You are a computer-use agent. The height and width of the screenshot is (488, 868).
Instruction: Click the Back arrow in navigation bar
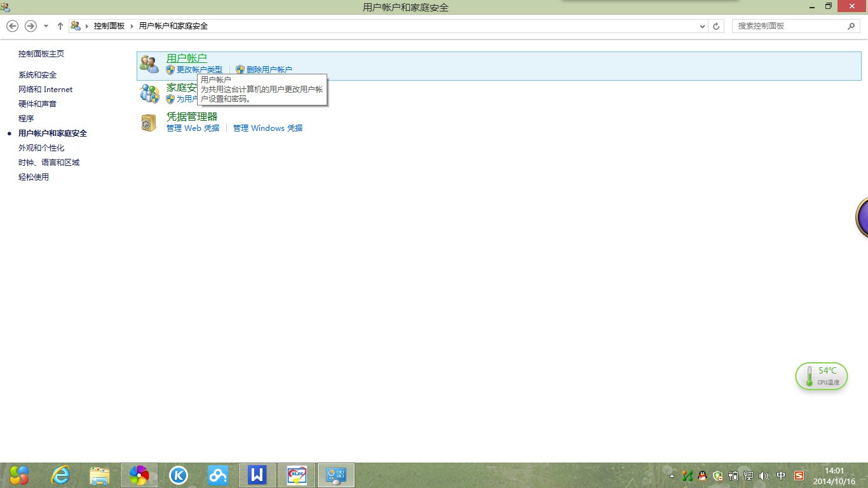point(12,26)
